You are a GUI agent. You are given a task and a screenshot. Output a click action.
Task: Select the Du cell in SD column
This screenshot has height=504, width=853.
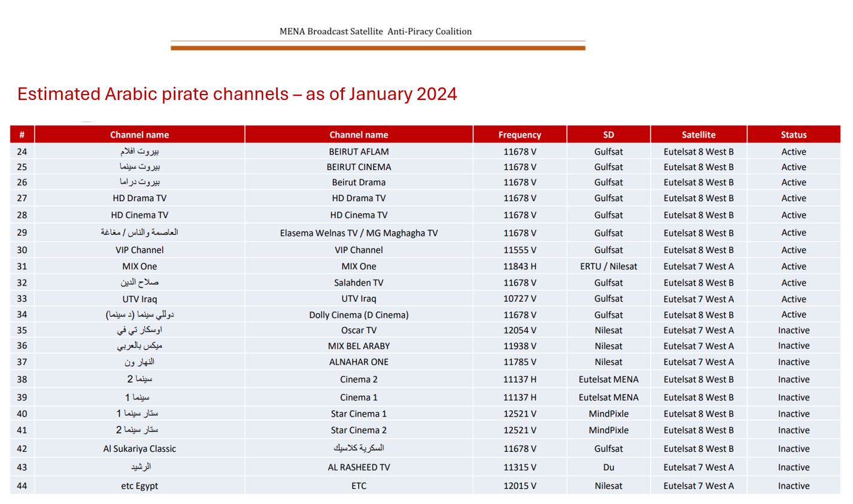608,467
